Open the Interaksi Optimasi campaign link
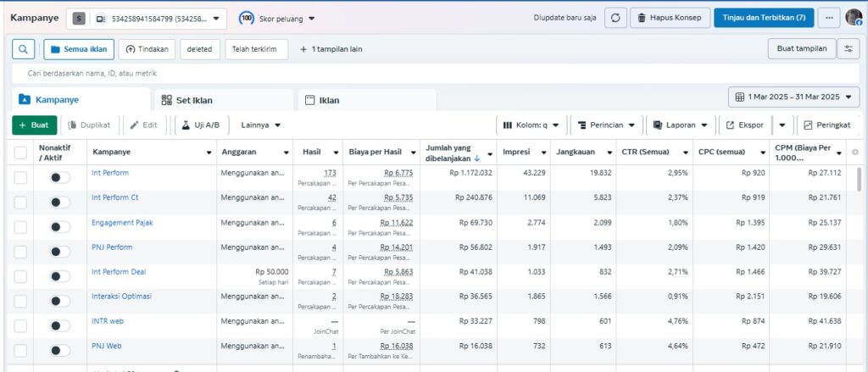Image resolution: width=868 pixels, height=372 pixels. tap(121, 297)
